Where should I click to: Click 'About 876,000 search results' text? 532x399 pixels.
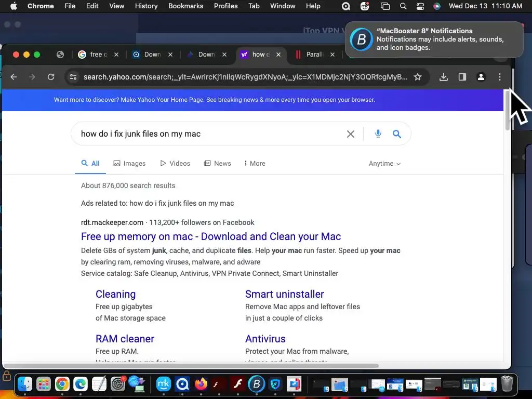pyautogui.click(x=128, y=186)
